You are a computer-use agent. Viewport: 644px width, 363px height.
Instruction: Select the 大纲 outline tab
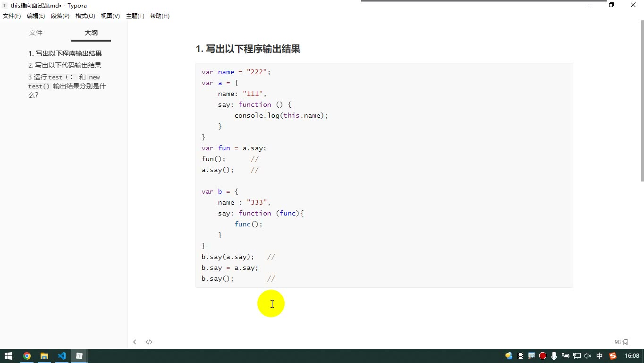point(91,33)
